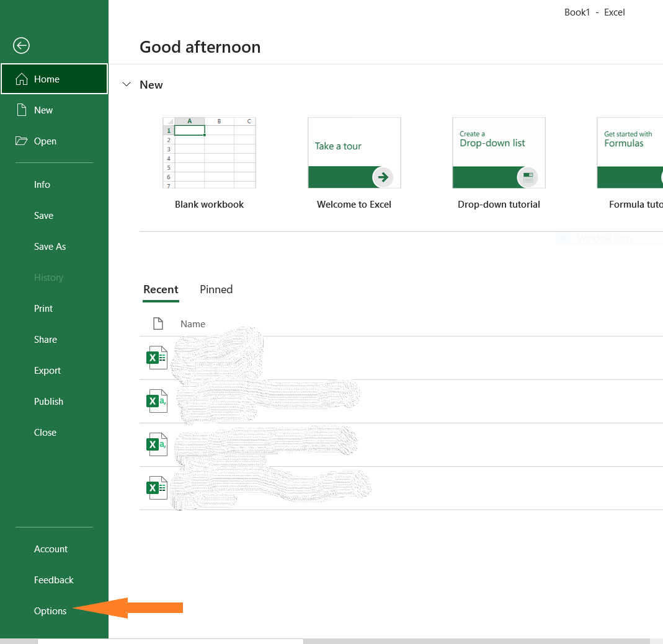Viewport: 663px width, 644px height.
Task: Click the Excel file icon of fourth recent file
Action: click(x=157, y=488)
